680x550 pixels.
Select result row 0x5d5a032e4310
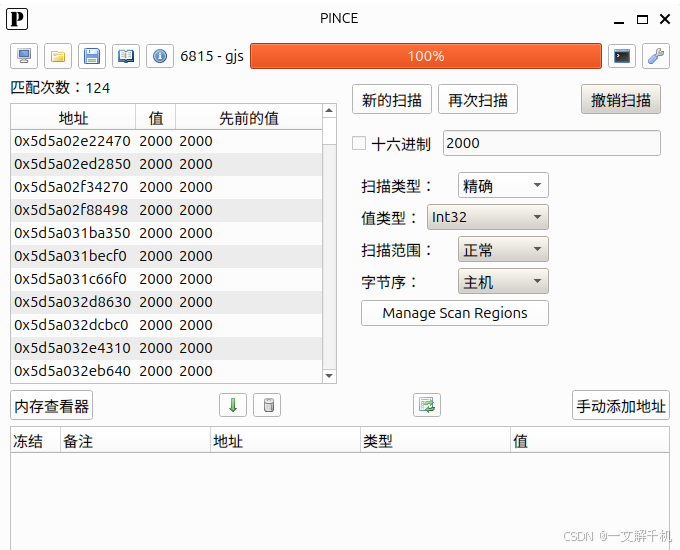pyautogui.click(x=167, y=348)
